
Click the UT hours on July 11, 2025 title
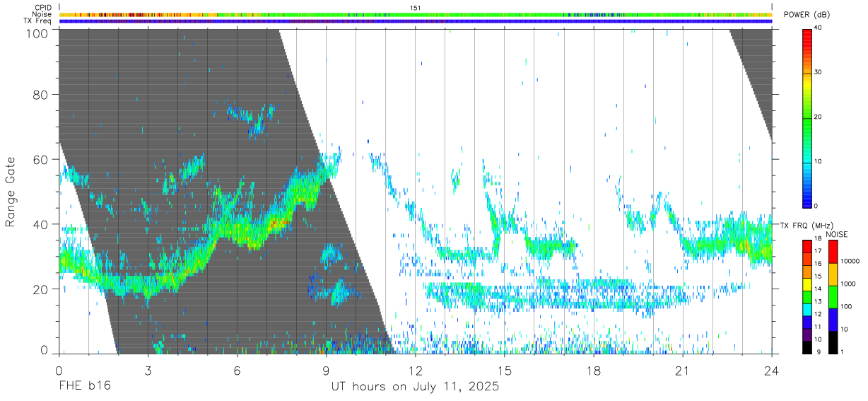point(415,387)
